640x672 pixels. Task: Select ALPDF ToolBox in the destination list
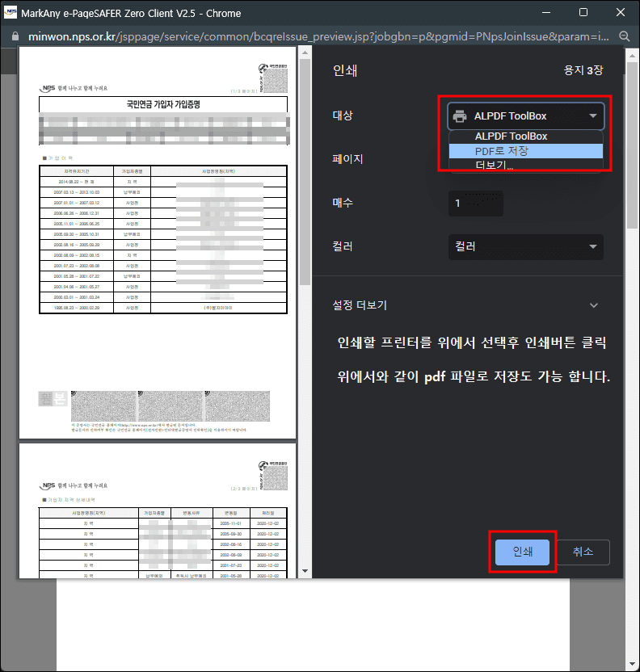[x=525, y=136]
